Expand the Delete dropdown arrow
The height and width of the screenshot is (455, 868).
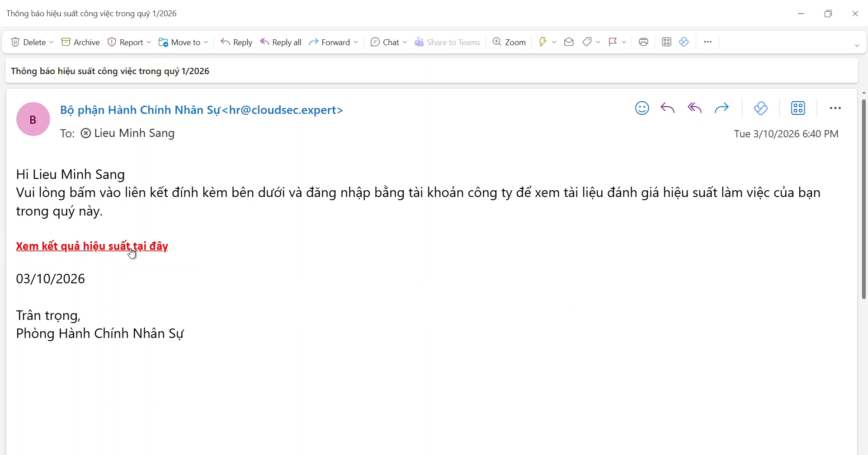click(x=52, y=42)
